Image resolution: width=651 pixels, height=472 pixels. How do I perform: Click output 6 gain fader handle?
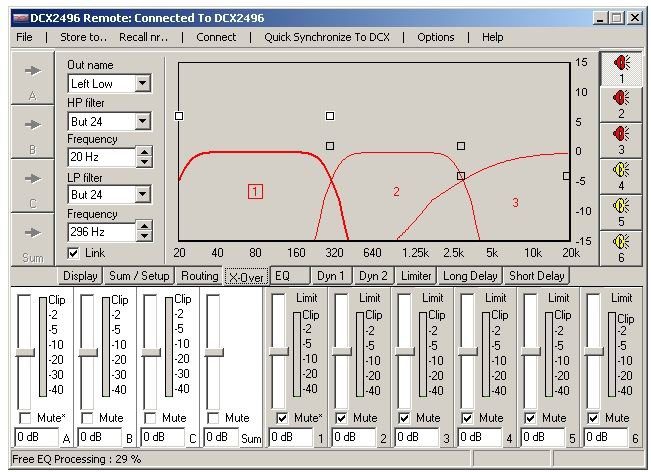point(594,351)
